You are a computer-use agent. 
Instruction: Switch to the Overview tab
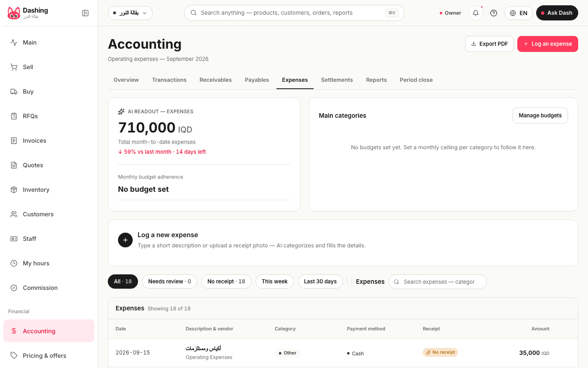tap(126, 80)
